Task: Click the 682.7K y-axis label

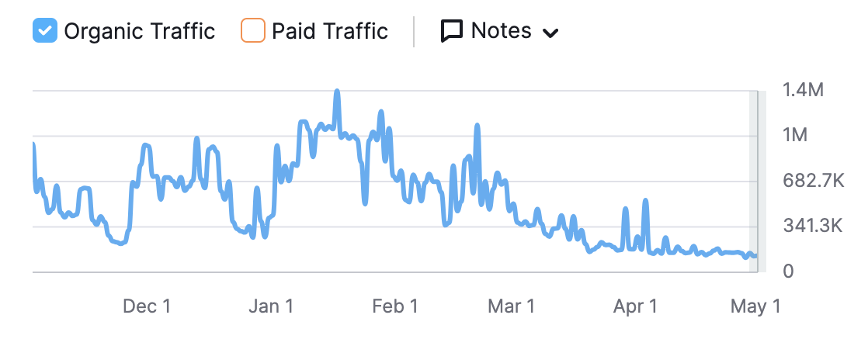Action: click(x=813, y=181)
